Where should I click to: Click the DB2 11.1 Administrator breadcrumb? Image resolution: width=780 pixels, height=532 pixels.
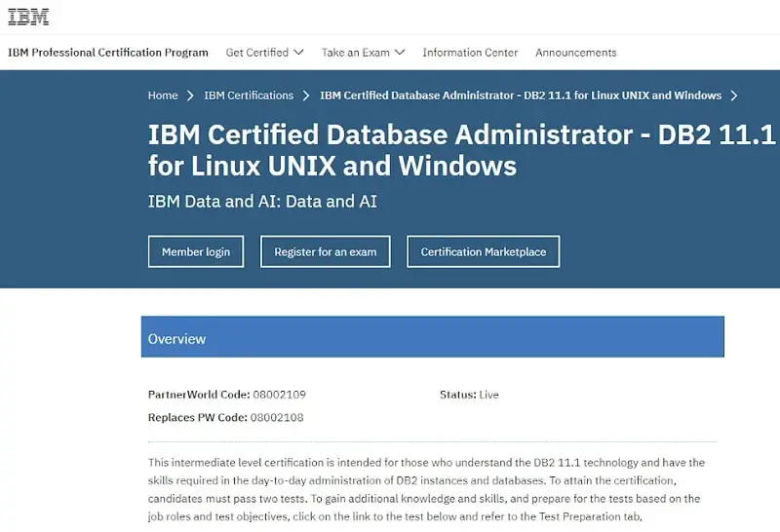(521, 95)
